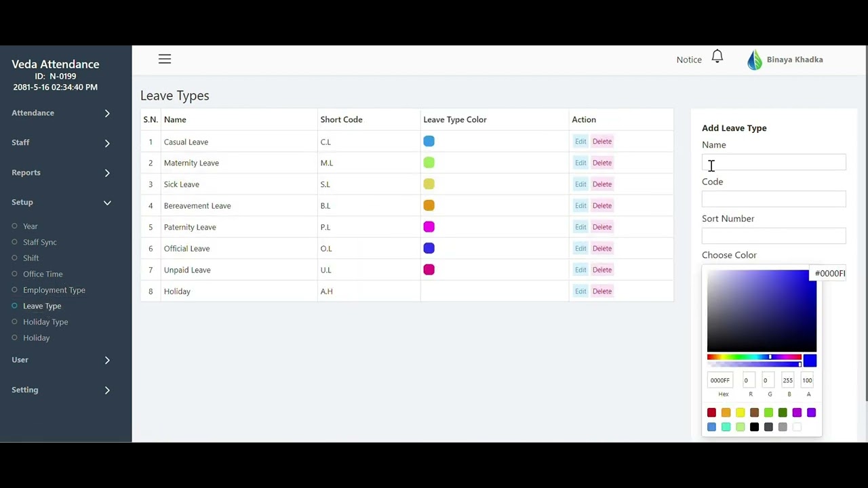Select the red preset color

(711, 413)
